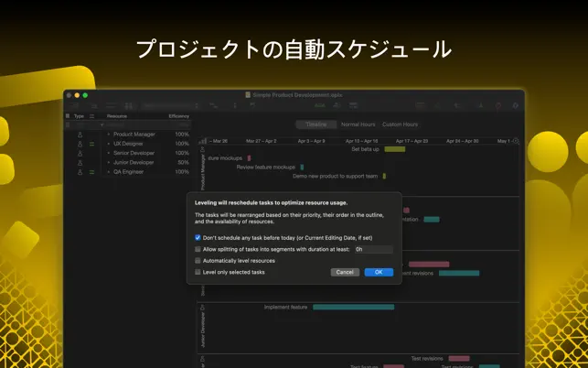
Task: Collapse the resource group disclosure triangle
Action: click(x=102, y=124)
